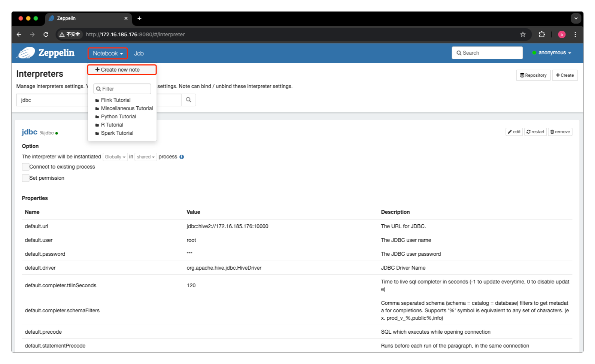Open a new browser tab
This screenshot has height=364, width=595.
pos(139,18)
